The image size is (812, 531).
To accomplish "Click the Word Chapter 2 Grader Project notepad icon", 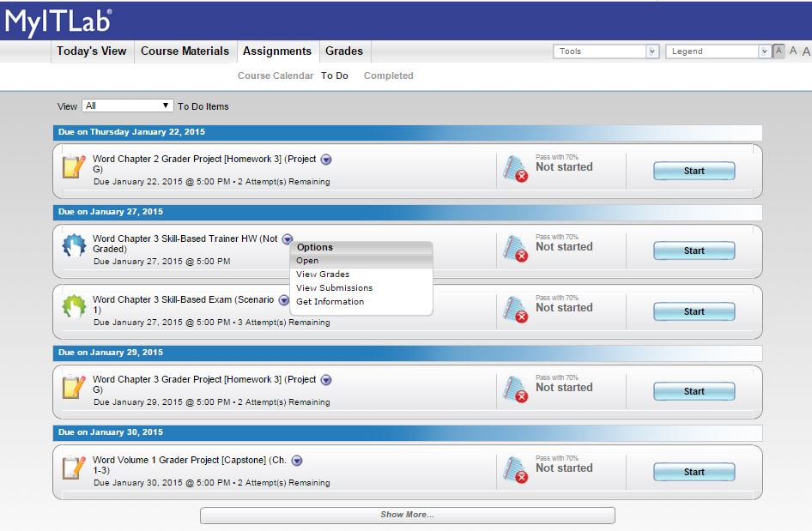I will [75, 166].
